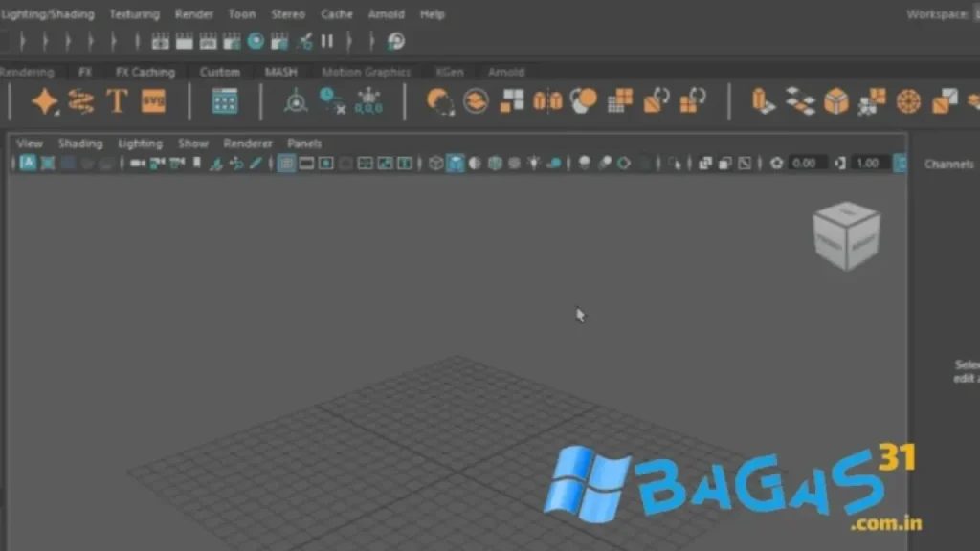The image size is (980, 551).
Task: Create MASH network with orange star icon
Action: pyautogui.click(x=45, y=100)
